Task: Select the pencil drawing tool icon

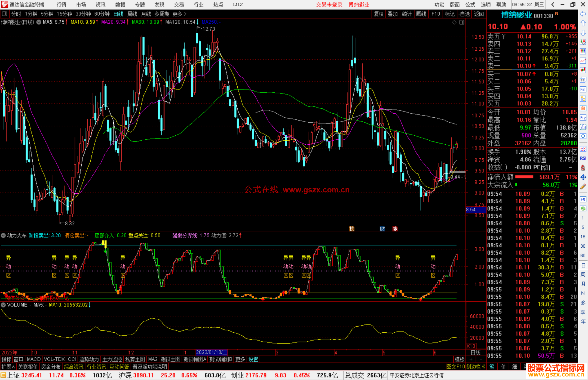Action: coord(583,187)
